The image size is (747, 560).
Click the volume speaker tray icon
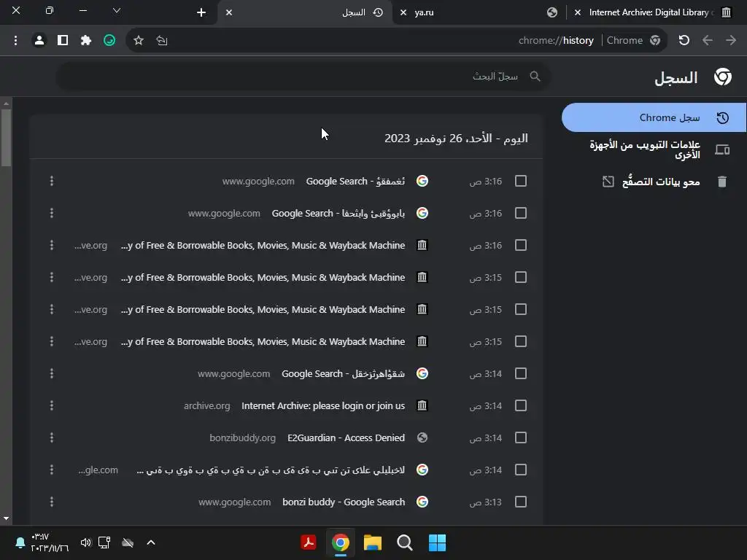(86, 542)
